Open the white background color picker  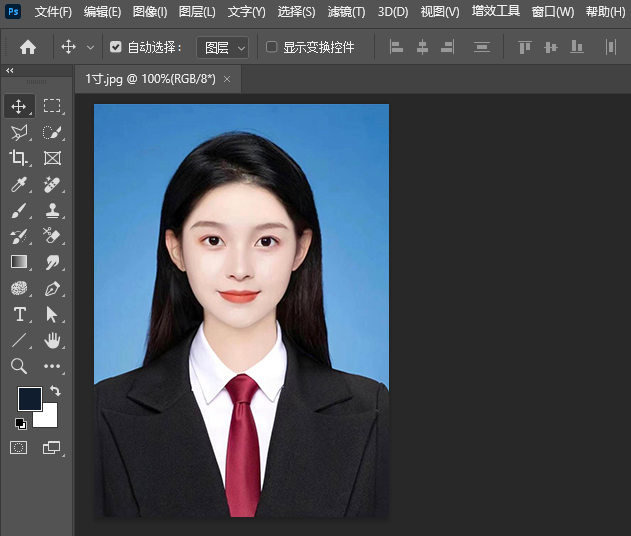click(49, 418)
